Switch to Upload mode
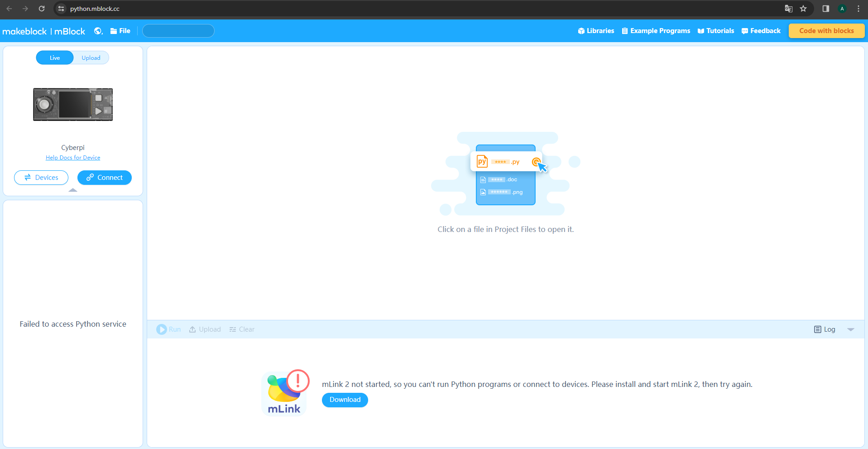 91,58
